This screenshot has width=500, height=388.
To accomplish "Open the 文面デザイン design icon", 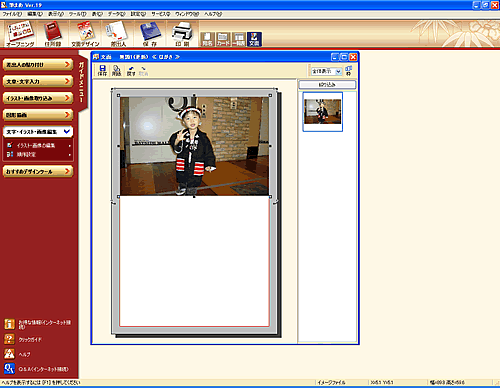I will pyautogui.click(x=85, y=34).
